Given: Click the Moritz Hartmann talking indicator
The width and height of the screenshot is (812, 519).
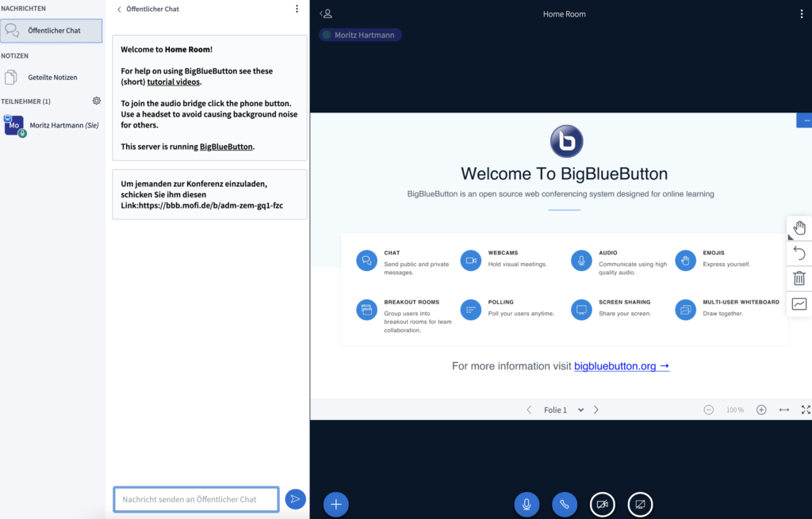Looking at the screenshot, I should click(x=361, y=35).
